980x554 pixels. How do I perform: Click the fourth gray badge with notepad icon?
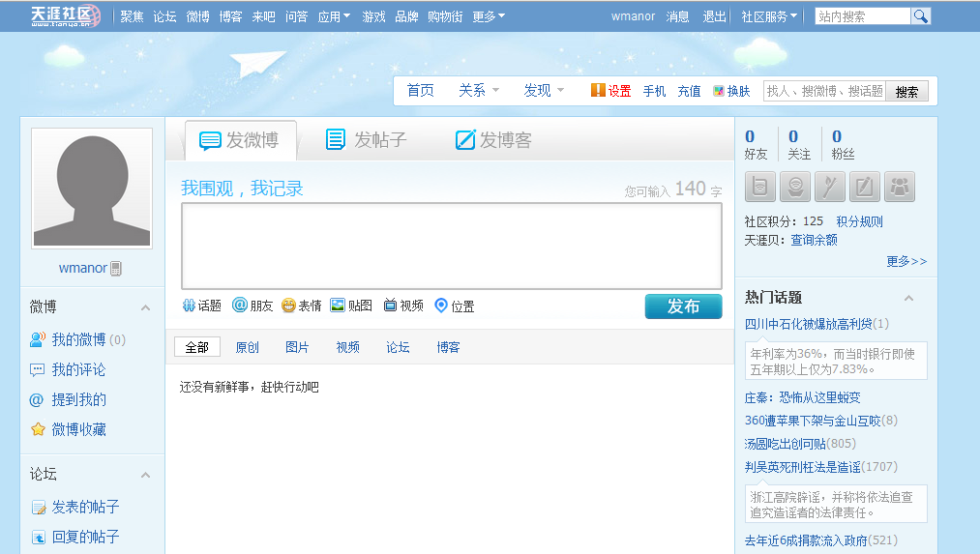(x=865, y=187)
